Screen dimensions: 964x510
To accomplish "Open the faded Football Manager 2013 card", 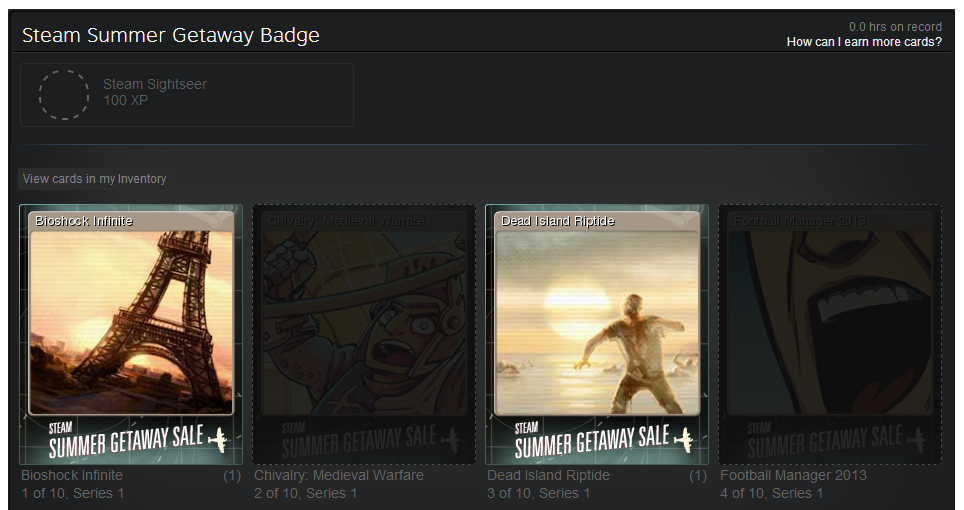I will pyautogui.click(x=830, y=334).
